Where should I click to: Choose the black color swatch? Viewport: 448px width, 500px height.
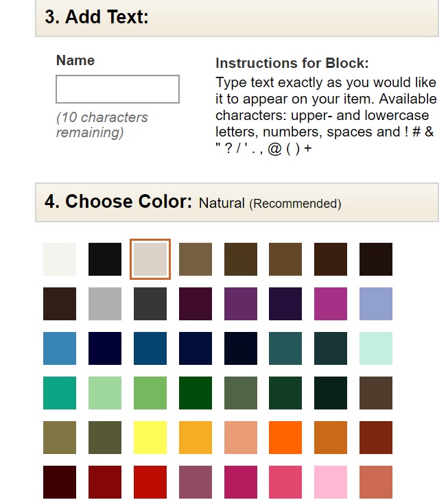105,259
